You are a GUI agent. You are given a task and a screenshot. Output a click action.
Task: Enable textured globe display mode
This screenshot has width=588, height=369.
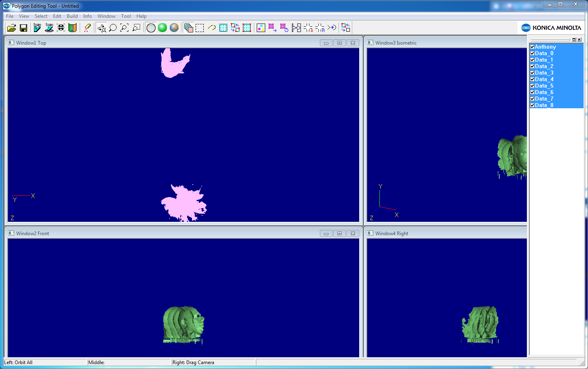[174, 28]
